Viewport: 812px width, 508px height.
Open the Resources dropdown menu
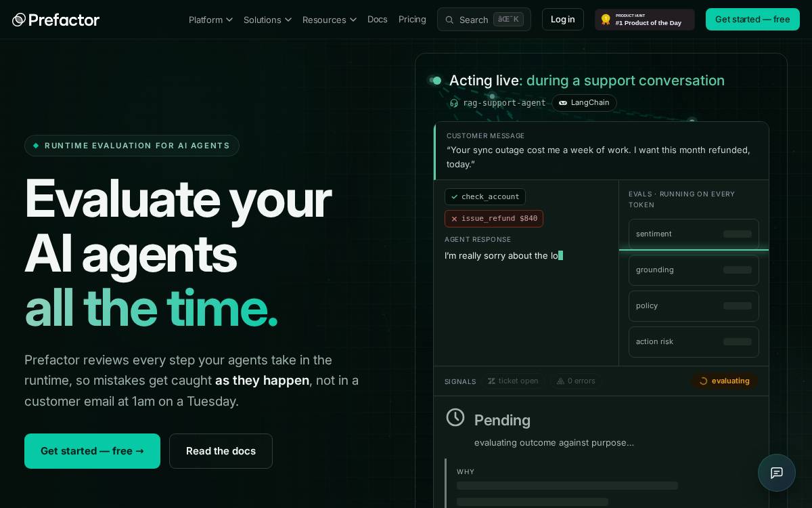pos(329,20)
